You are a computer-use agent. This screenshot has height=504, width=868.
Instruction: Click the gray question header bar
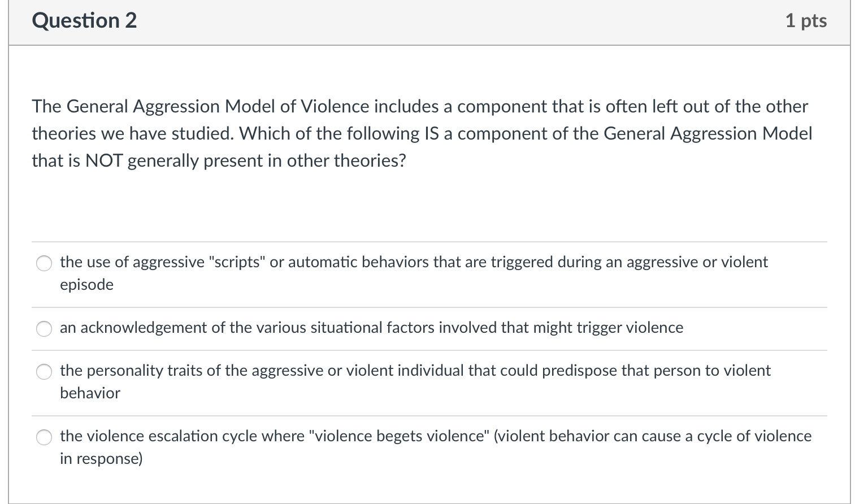click(429, 23)
